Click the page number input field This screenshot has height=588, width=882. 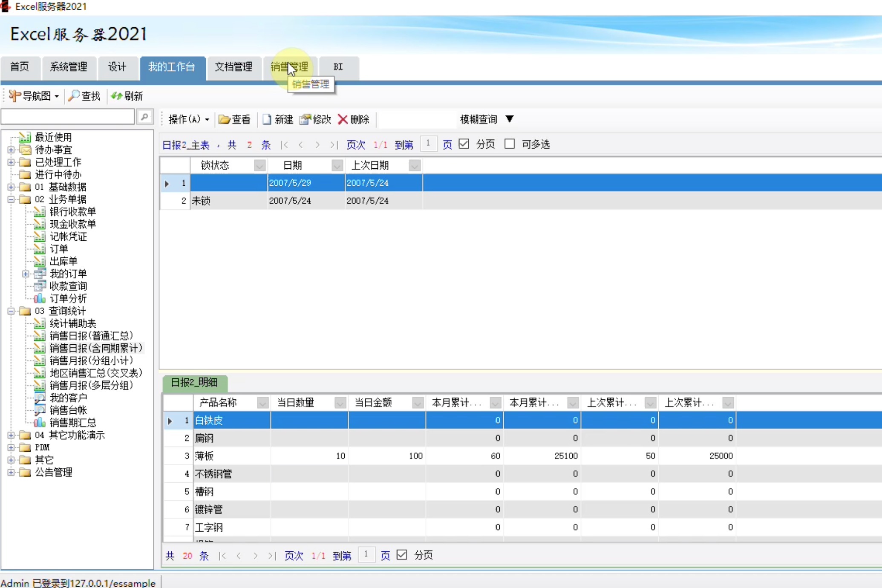point(429,144)
